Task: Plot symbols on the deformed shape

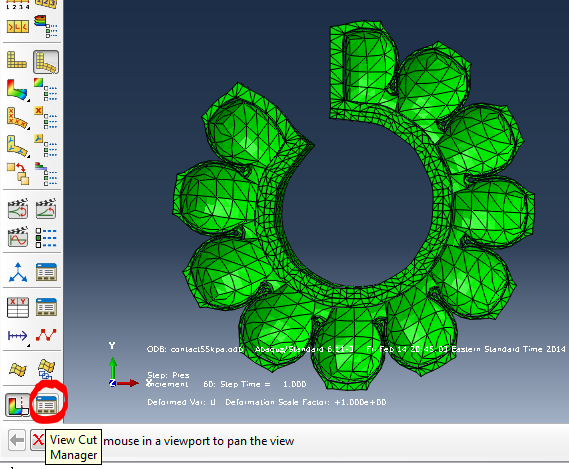Action: click(x=18, y=118)
